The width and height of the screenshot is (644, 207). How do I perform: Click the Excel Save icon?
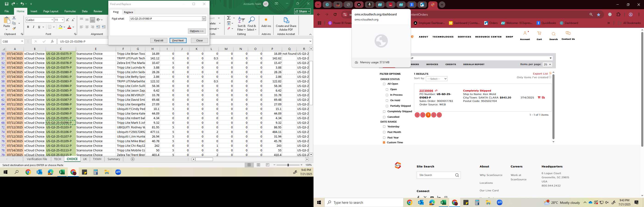6,4
